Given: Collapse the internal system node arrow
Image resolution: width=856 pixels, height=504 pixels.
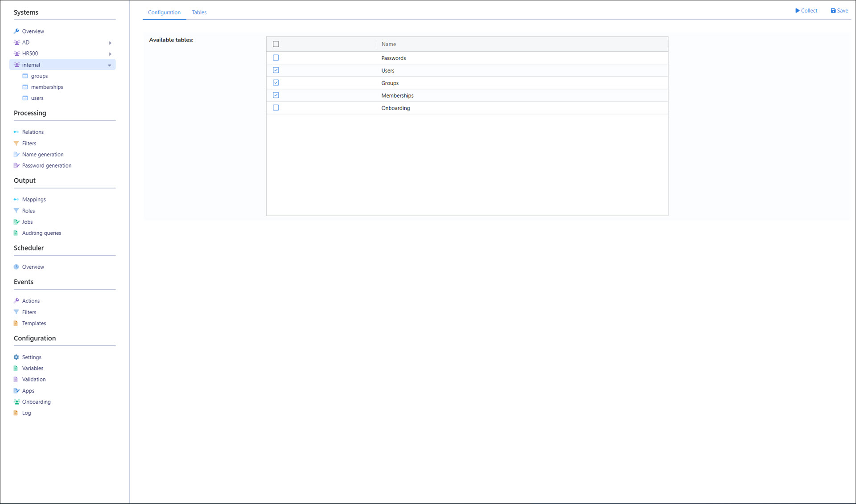Looking at the screenshot, I should click(110, 65).
